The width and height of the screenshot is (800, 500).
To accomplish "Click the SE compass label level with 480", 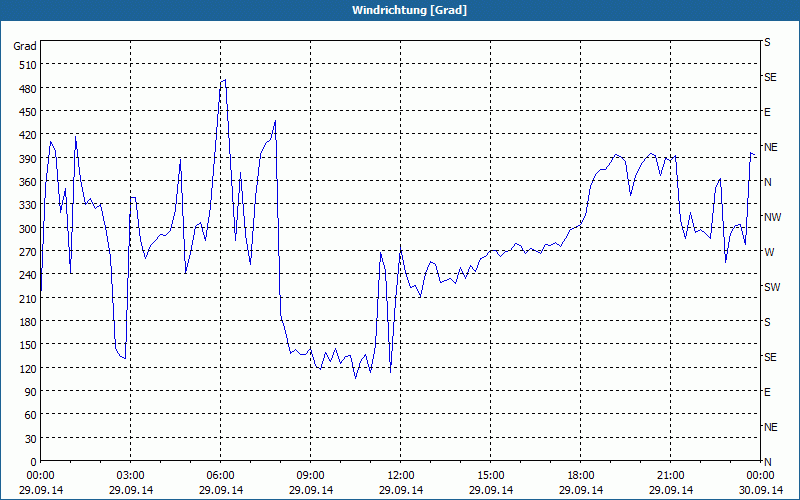I will (770, 77).
